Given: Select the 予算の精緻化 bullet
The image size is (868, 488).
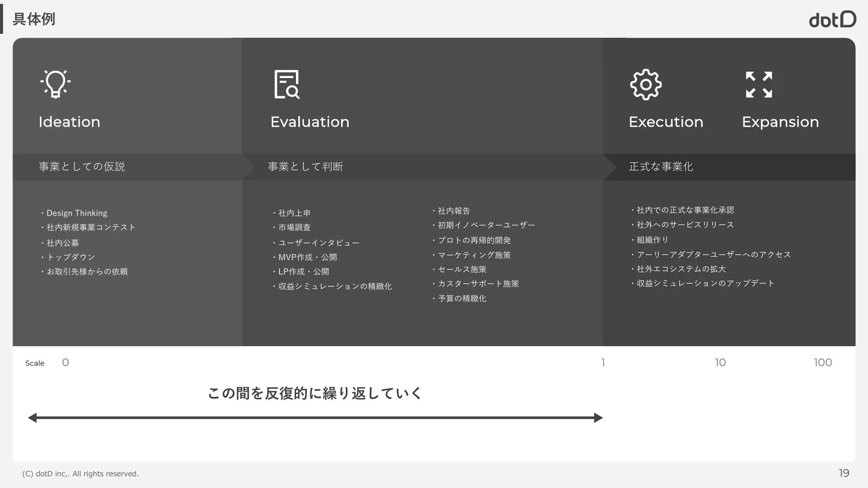Looking at the screenshot, I should tap(459, 298).
